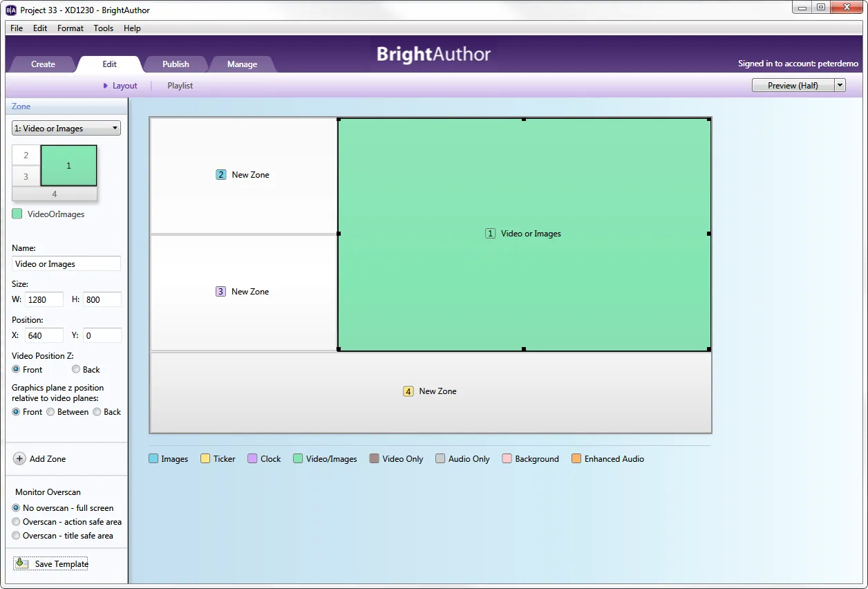Viewport: 868px width, 589px height.
Task: Select zone 4 in the mini layout thumbnail
Action: point(55,194)
